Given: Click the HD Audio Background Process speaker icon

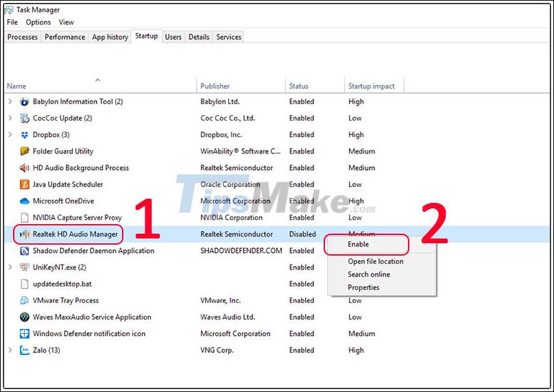Looking at the screenshot, I should (x=25, y=168).
